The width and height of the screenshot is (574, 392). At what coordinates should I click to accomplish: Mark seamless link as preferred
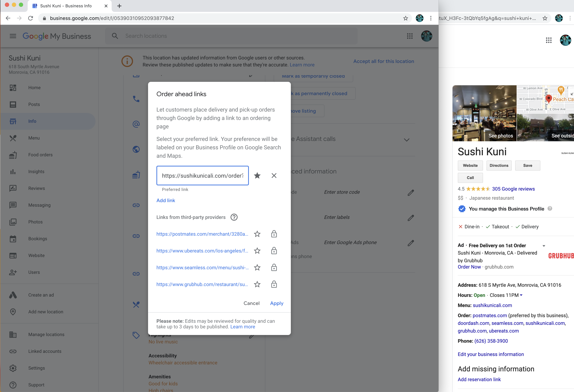257,267
